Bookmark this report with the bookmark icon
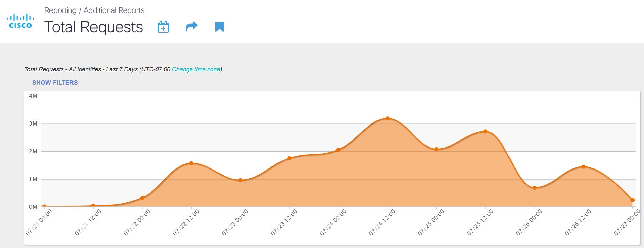Image resolution: width=644 pixels, height=248 pixels. [220, 27]
